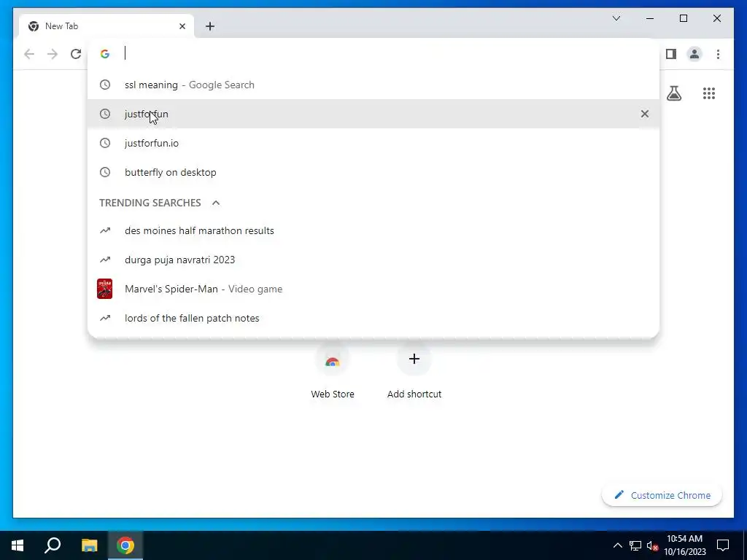Click the forward navigation arrow
Viewport: 747px width, 560px height.
tap(53, 54)
